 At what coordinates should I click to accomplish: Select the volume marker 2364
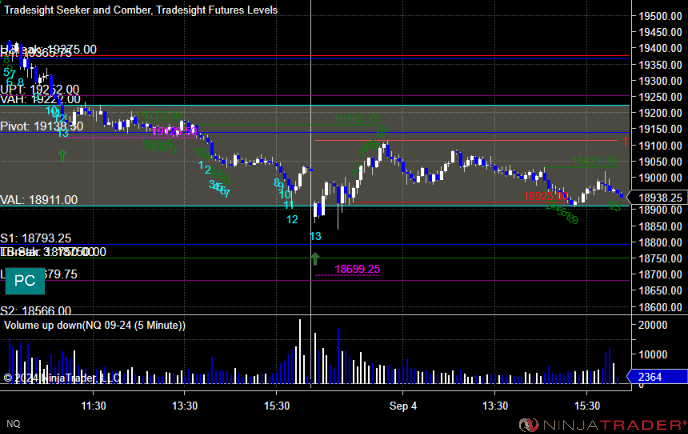pos(656,377)
